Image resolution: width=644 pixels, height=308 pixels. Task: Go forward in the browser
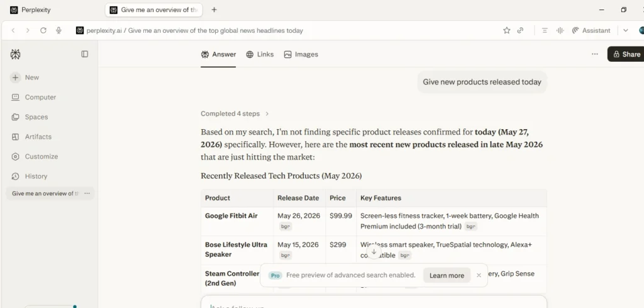(x=28, y=30)
